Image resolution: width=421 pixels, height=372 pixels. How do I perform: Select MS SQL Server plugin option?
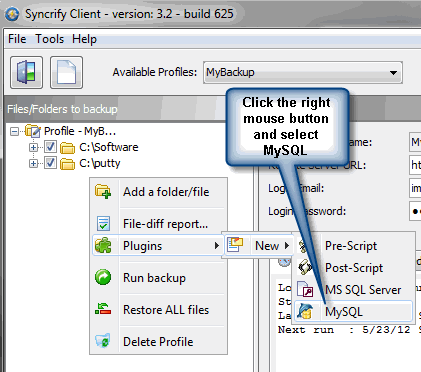[x=353, y=290]
